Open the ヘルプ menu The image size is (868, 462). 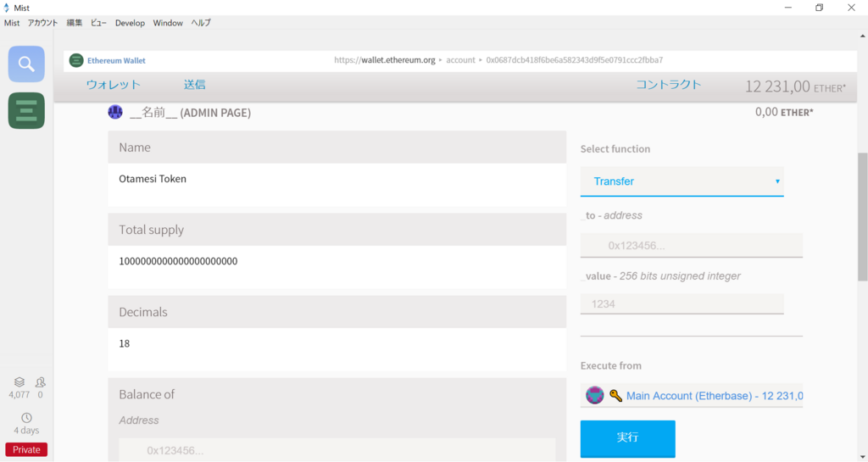(x=201, y=23)
